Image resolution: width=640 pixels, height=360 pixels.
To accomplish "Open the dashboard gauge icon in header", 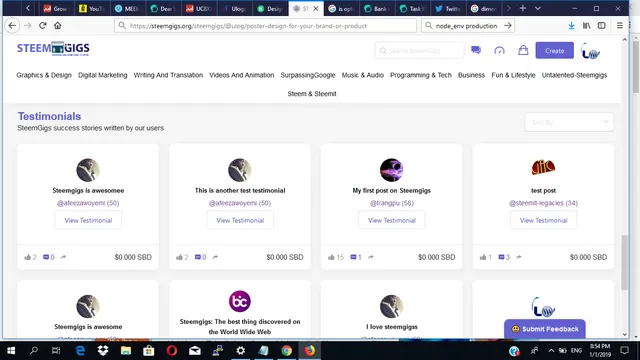I will tap(499, 50).
